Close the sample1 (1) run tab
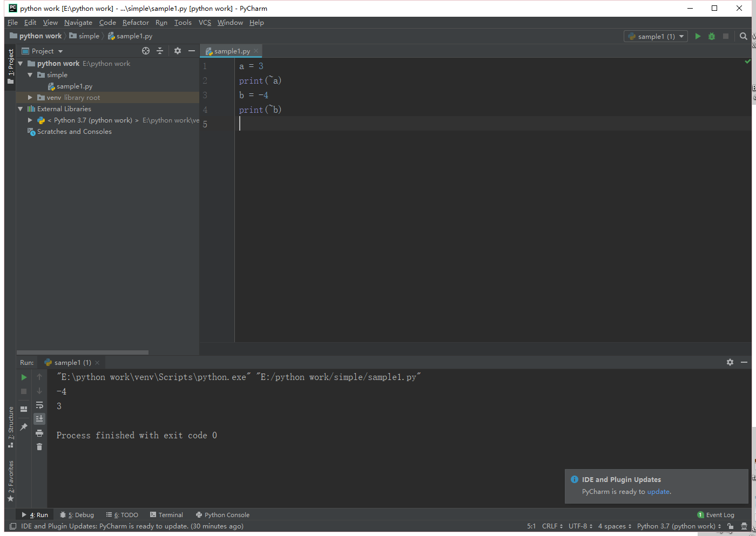The width and height of the screenshot is (756, 536). coord(97,363)
